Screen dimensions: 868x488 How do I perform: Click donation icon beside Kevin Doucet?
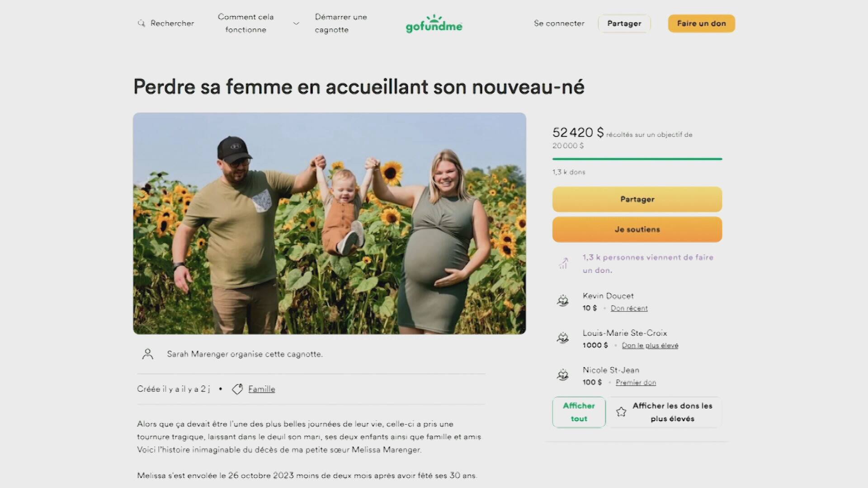pyautogui.click(x=562, y=300)
